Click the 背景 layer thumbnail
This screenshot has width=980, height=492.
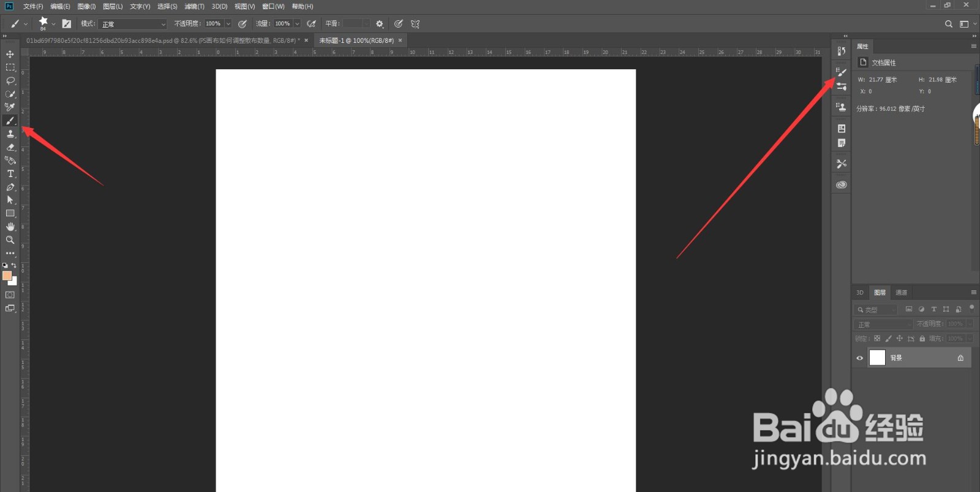point(877,358)
